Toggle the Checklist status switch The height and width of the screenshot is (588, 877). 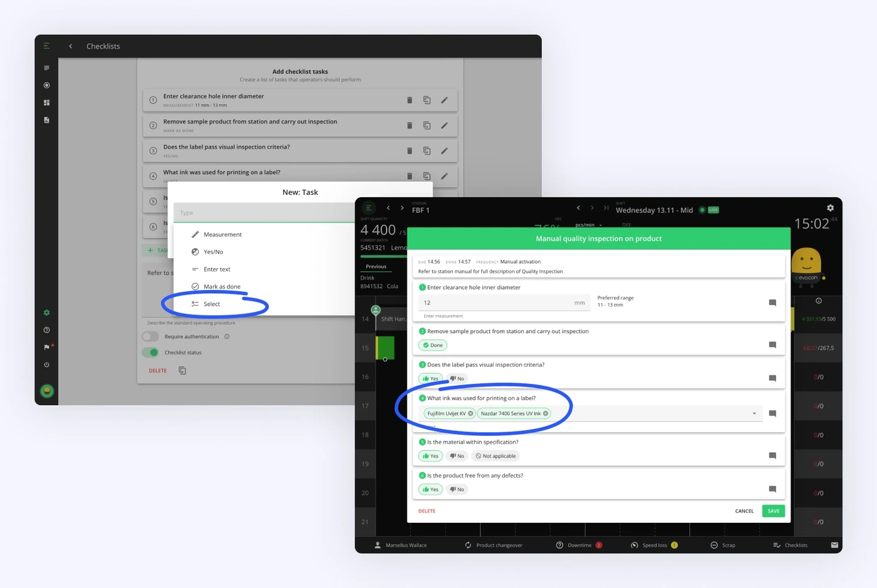pyautogui.click(x=150, y=353)
